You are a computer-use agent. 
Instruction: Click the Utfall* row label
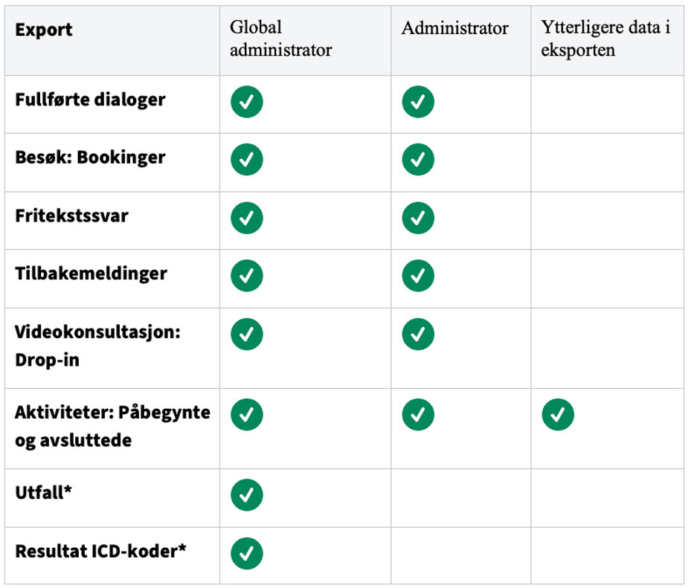point(43,493)
